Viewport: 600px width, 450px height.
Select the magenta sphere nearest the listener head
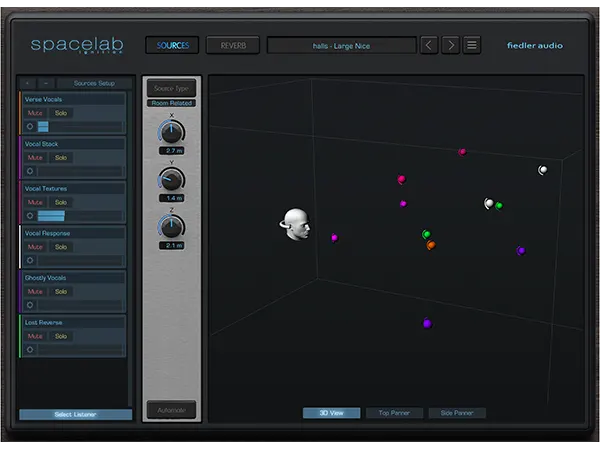tap(334, 238)
